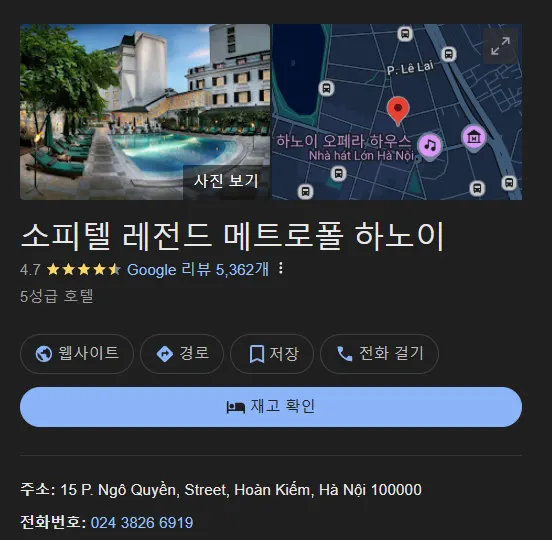View photos via 사진 보기
The image size is (552, 540).
227,182
